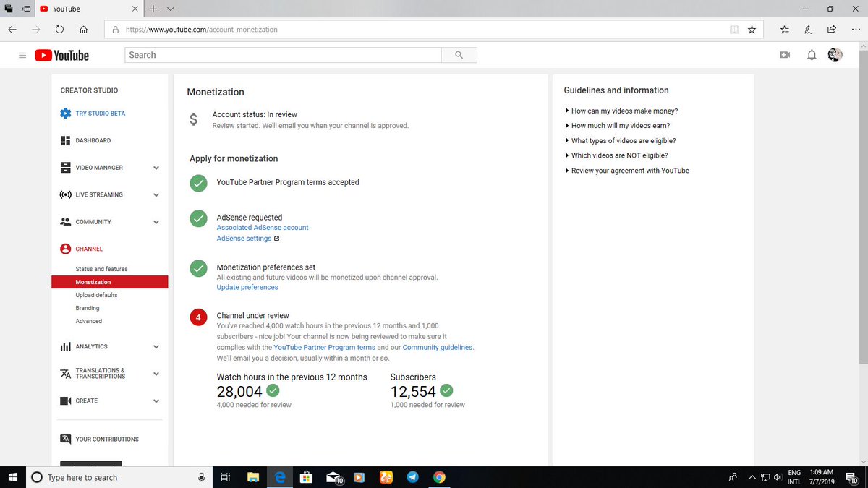Expand the Analytics section
868x488 pixels.
[156, 347]
